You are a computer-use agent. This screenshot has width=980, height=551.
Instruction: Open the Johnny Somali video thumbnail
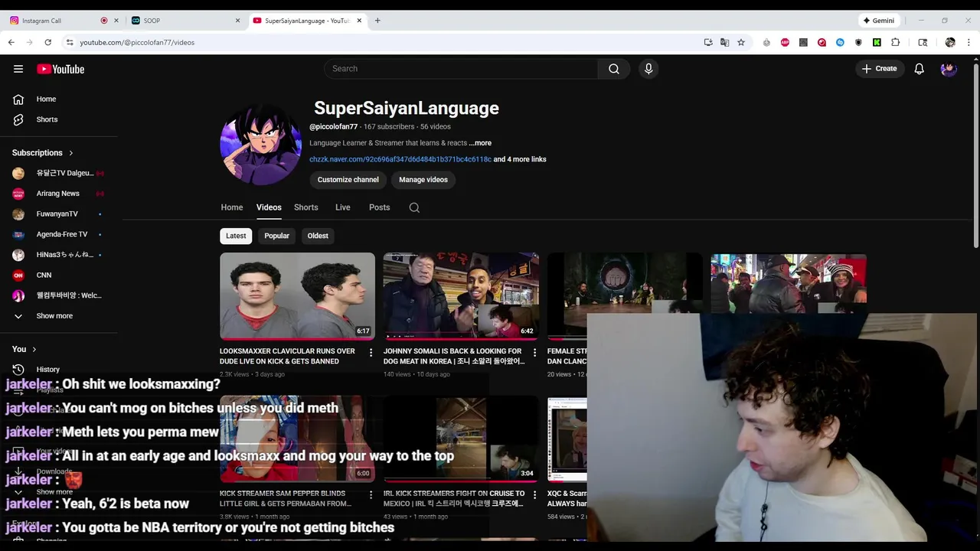point(461,296)
